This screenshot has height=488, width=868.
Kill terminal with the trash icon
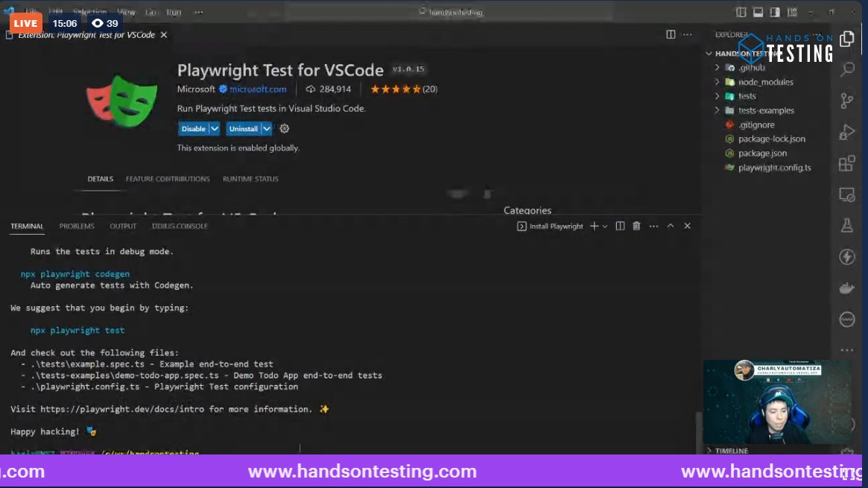click(636, 226)
